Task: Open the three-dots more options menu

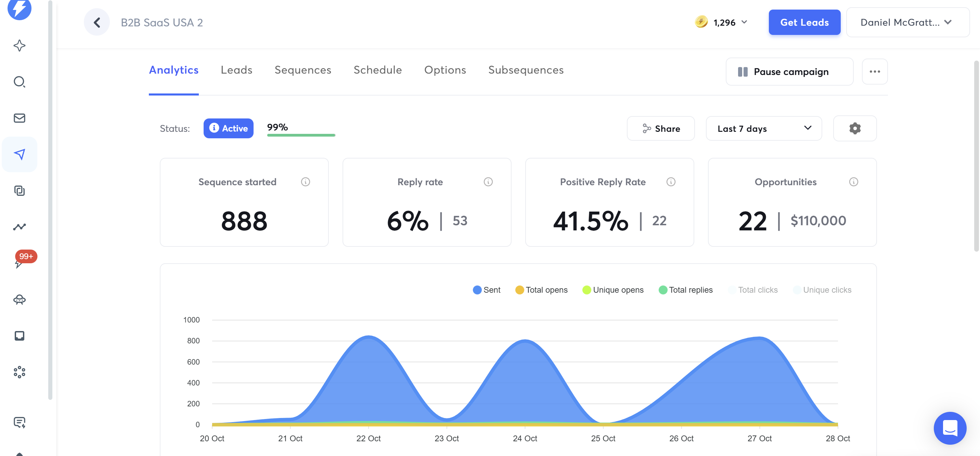Action: [874, 72]
